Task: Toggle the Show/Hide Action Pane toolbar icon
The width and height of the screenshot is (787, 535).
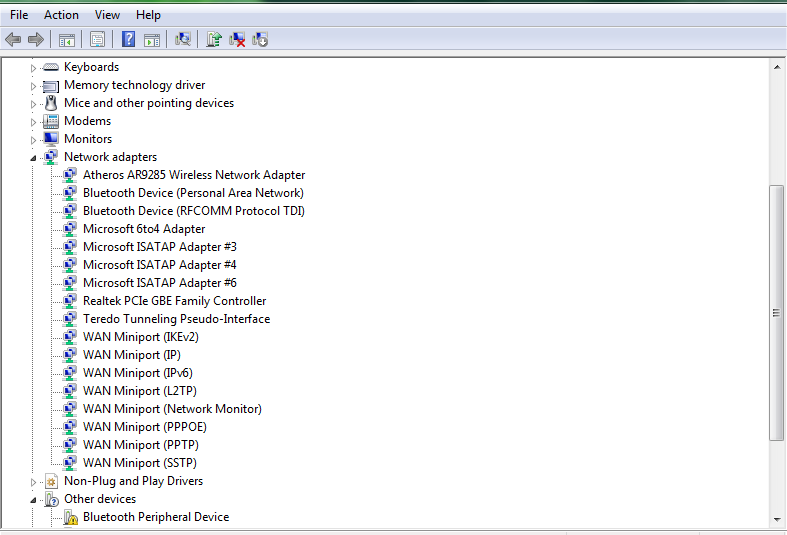Action: point(152,39)
